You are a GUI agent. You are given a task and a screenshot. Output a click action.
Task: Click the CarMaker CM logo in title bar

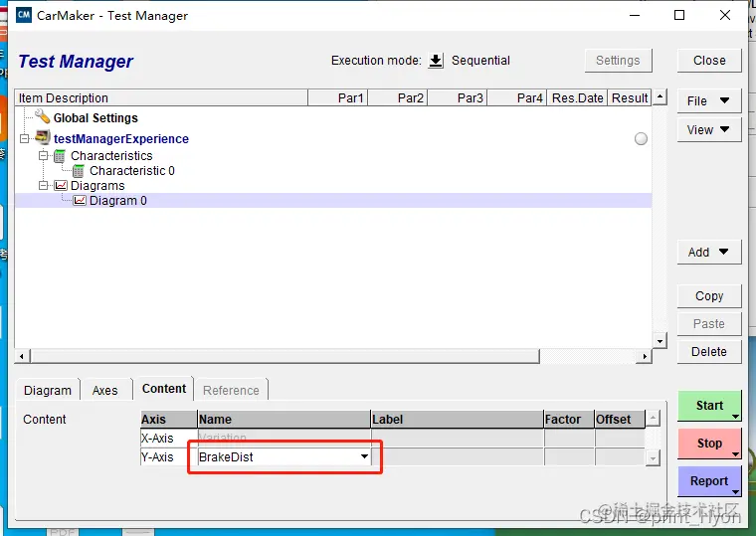[x=24, y=15]
